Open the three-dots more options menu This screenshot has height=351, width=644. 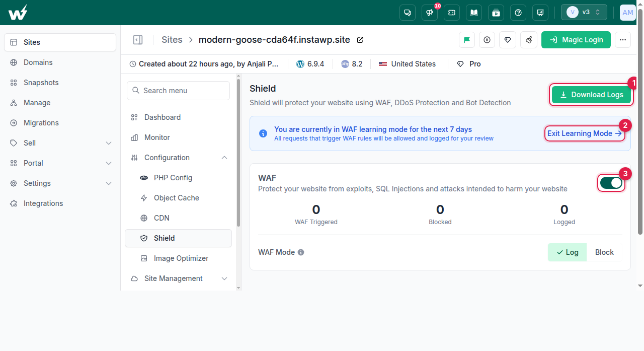point(623,40)
